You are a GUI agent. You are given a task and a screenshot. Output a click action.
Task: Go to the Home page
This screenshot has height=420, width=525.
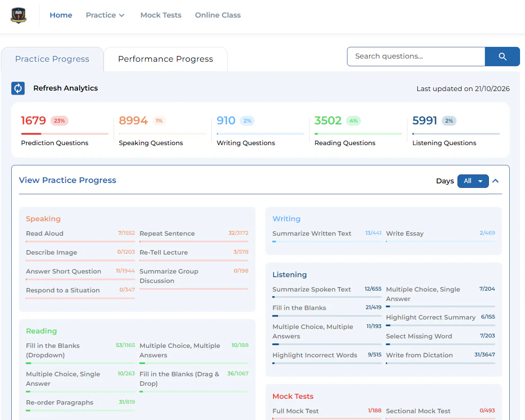pyautogui.click(x=61, y=15)
